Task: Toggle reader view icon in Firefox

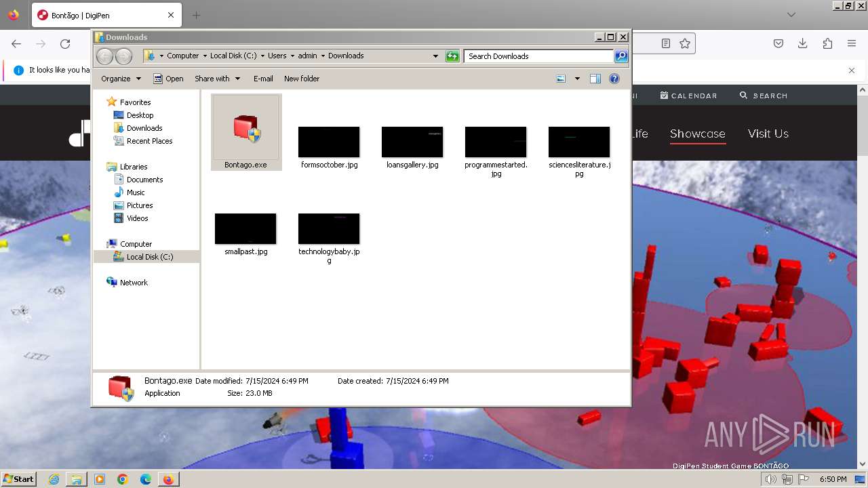Action: pos(666,43)
